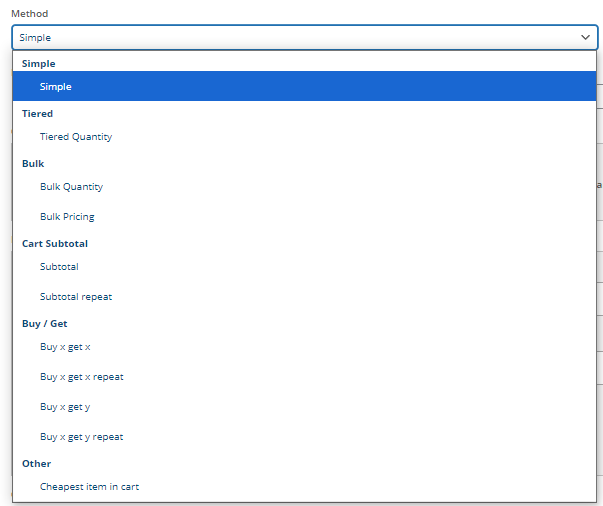The width and height of the screenshot is (603, 506).
Task: Select Cheapest item in cart option
Action: pyautogui.click(x=305, y=486)
